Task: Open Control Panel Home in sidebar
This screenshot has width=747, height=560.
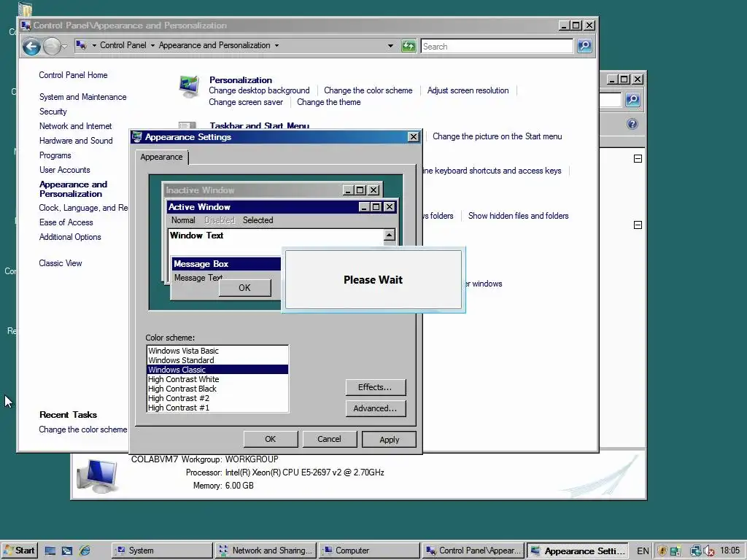Action: point(74,75)
